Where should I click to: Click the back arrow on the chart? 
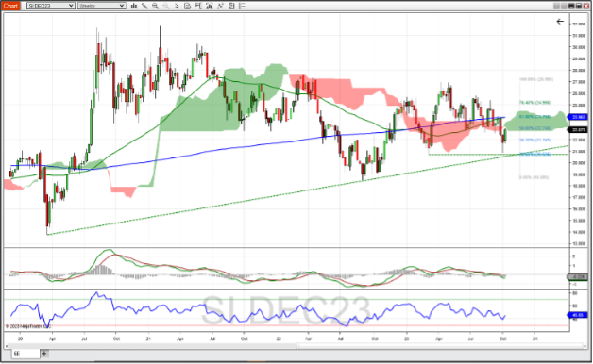coord(560,22)
